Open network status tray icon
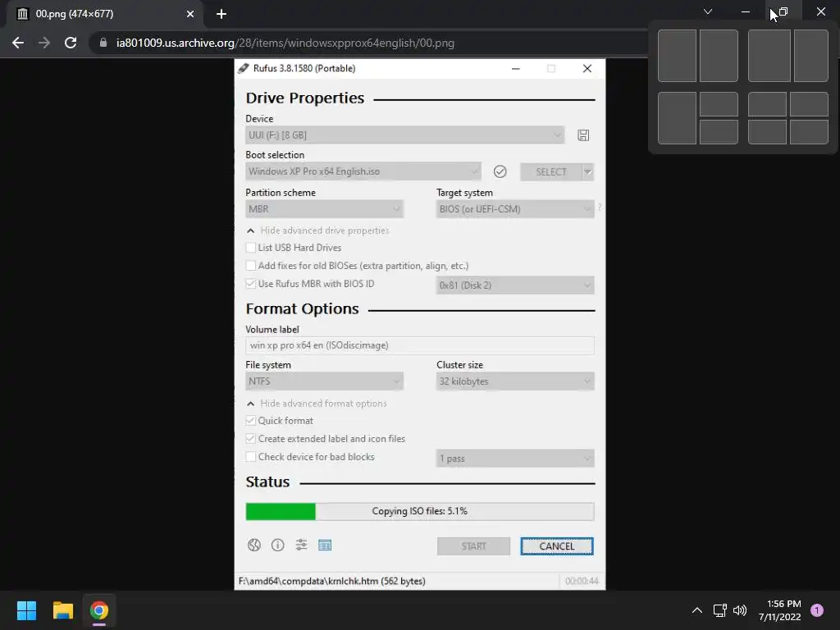 tap(720, 610)
